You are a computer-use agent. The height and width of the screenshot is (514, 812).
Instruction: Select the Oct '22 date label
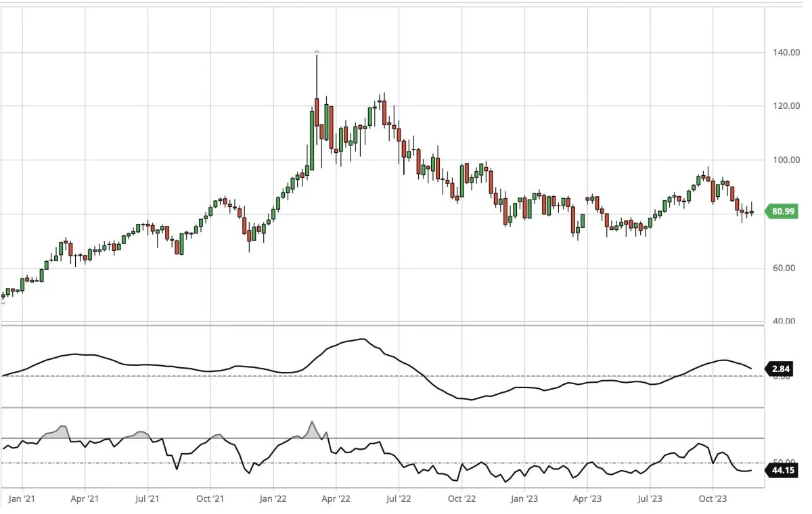461,499
